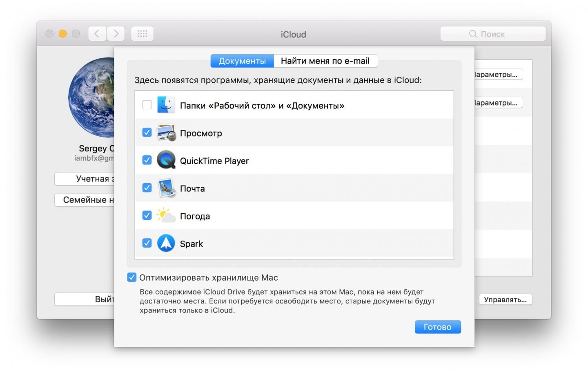Click the search magnifier icon
588x372 pixels.
(473, 34)
